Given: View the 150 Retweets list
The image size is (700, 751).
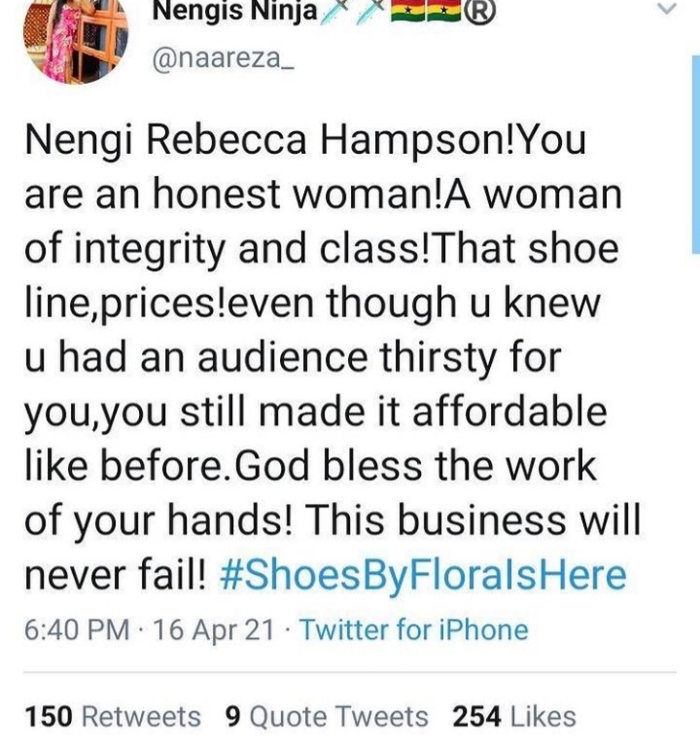Looking at the screenshot, I should point(113,717).
